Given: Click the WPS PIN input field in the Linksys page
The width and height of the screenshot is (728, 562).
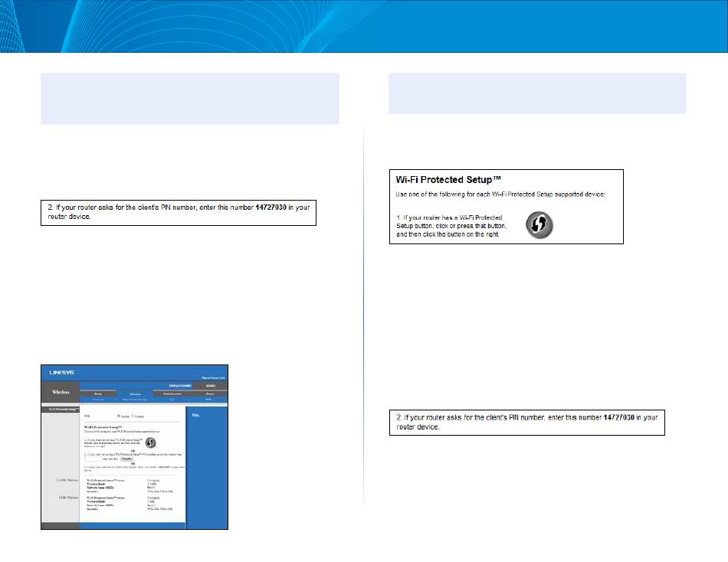Looking at the screenshot, I should (x=92, y=459).
